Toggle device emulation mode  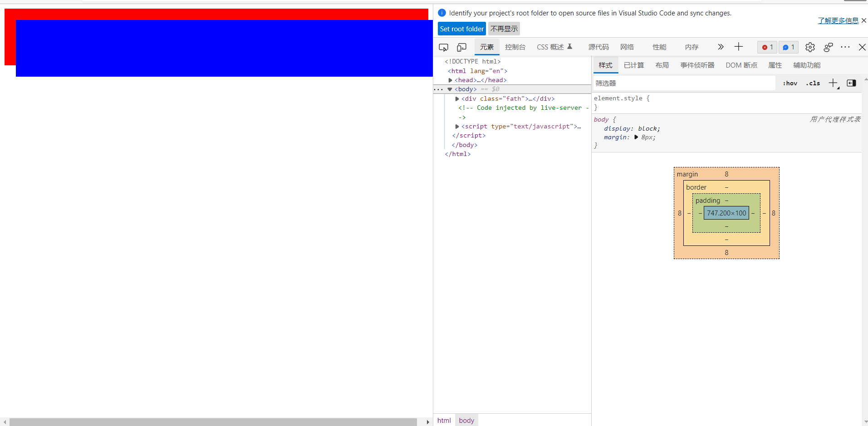tap(461, 47)
